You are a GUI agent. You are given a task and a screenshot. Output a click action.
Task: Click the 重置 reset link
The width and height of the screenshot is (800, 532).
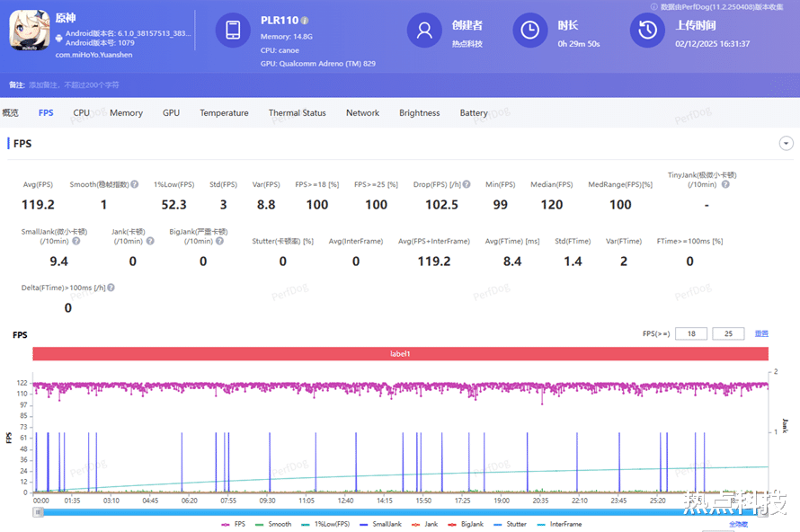(760, 333)
